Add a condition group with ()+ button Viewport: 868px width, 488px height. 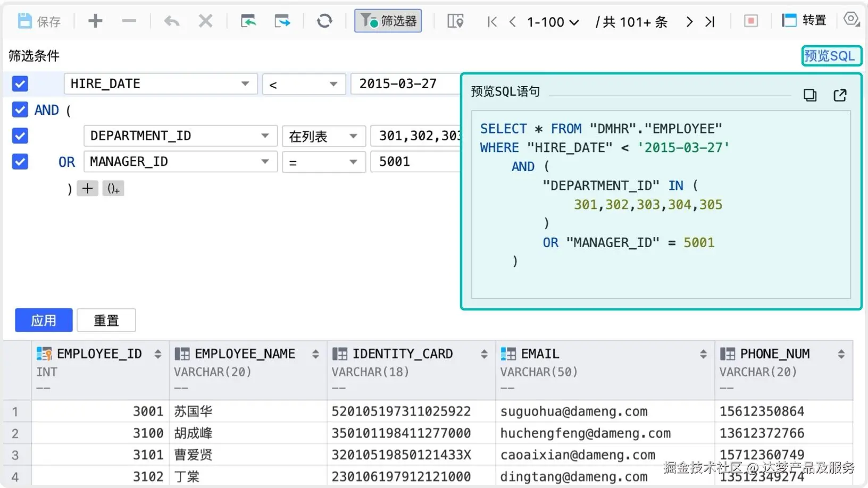[113, 188]
